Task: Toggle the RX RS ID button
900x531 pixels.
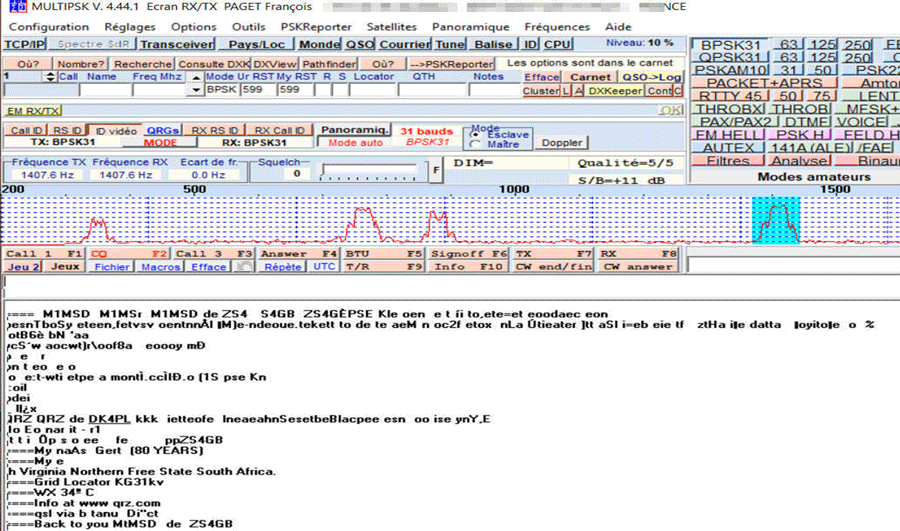Action: (x=215, y=131)
